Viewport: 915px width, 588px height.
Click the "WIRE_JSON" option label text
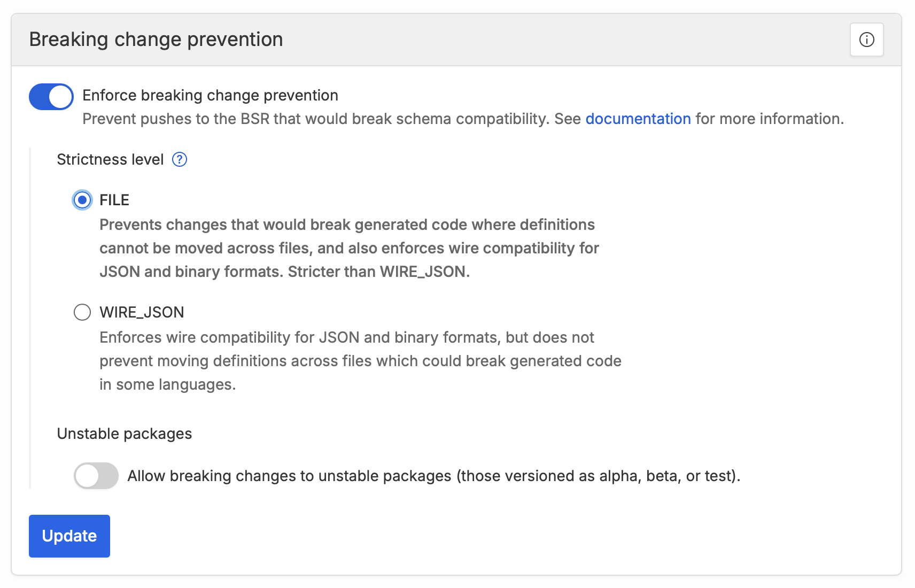(x=142, y=312)
